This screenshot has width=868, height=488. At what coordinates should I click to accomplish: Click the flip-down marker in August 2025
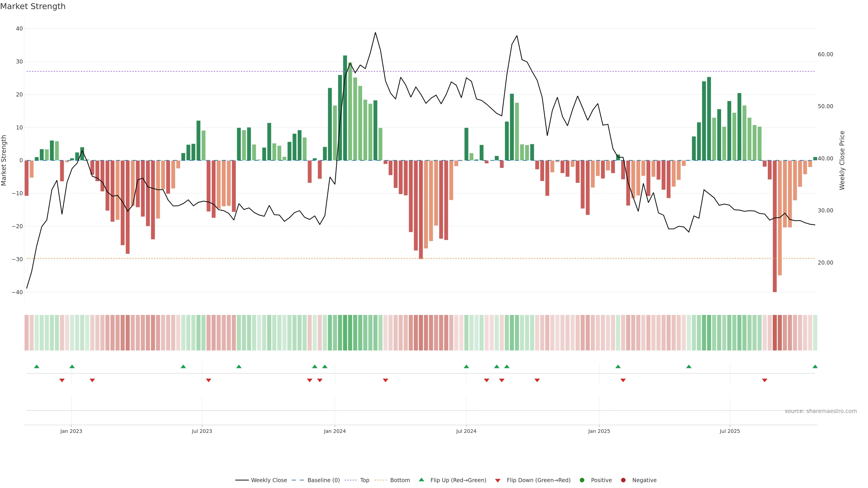(764, 380)
